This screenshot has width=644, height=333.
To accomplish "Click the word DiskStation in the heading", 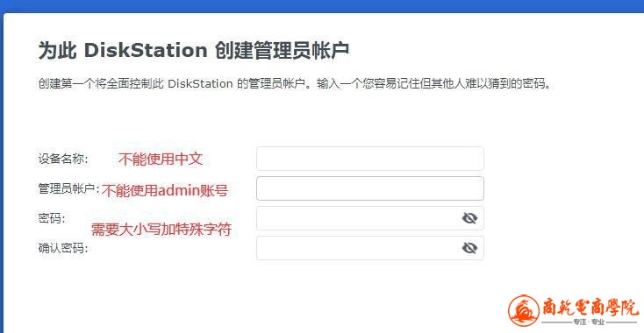I will (146, 51).
